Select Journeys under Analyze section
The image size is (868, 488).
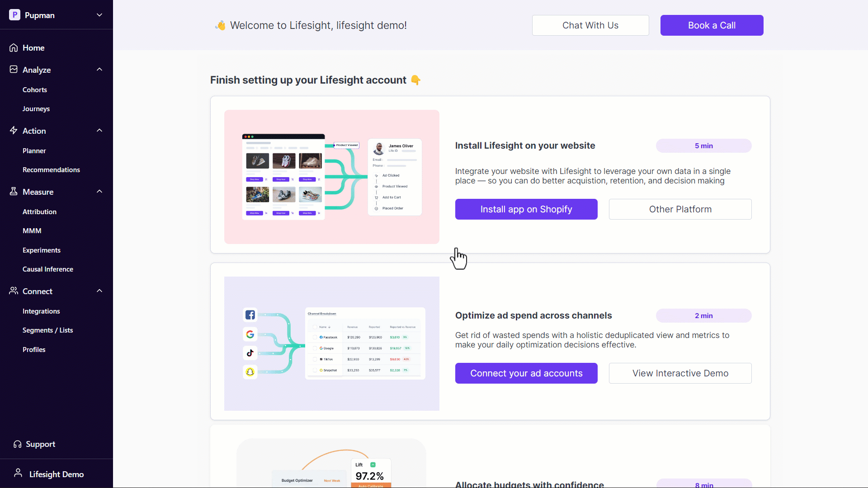(x=36, y=108)
